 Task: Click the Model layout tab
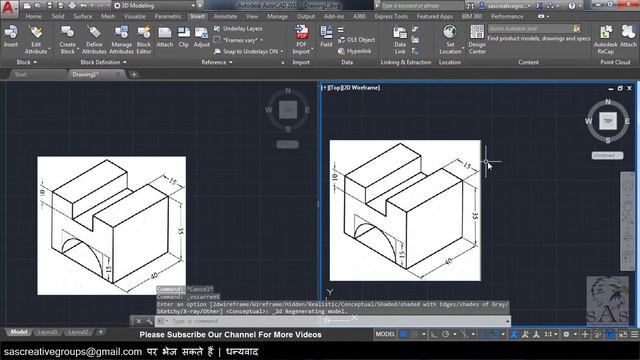[19, 332]
